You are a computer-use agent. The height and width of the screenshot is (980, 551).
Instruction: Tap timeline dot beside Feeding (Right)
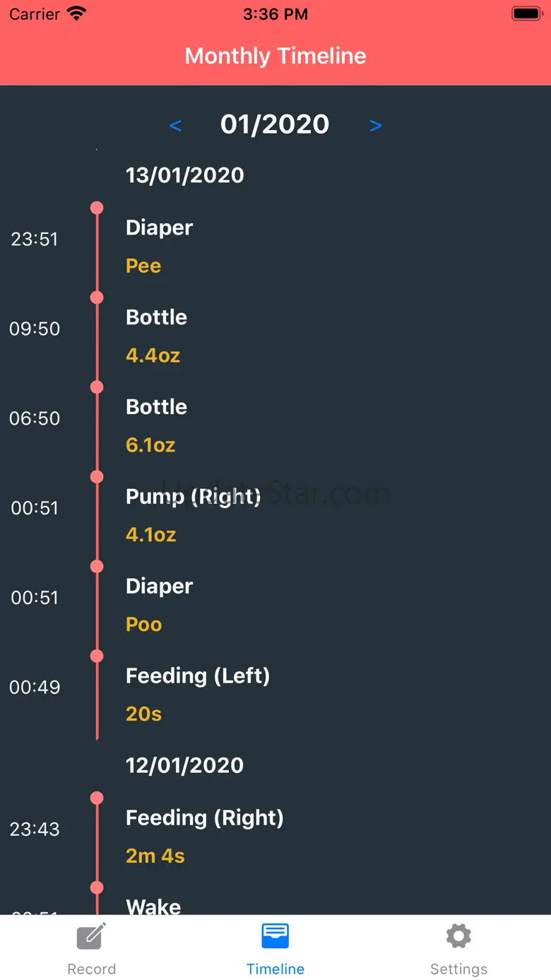pyautogui.click(x=97, y=798)
